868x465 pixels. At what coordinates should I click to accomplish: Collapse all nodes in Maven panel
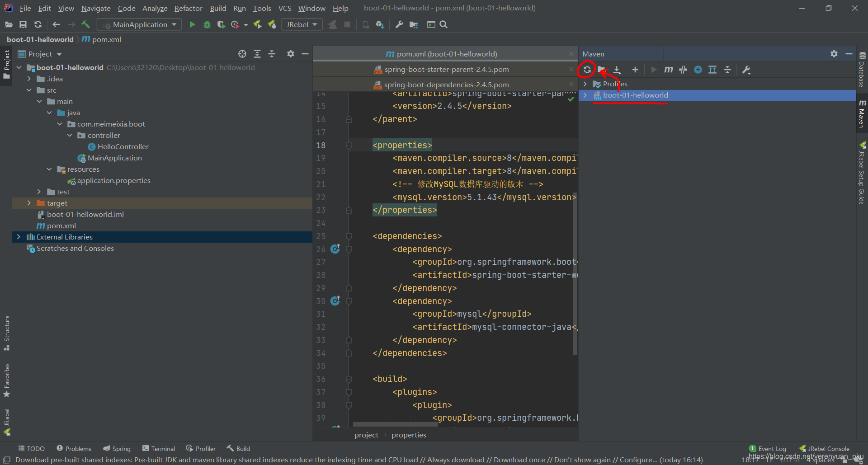tap(727, 70)
